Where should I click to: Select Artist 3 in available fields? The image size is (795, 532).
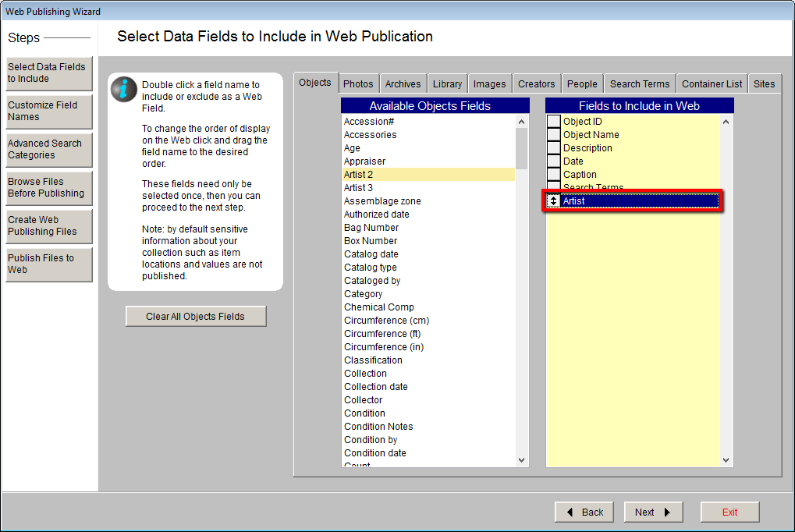359,188
